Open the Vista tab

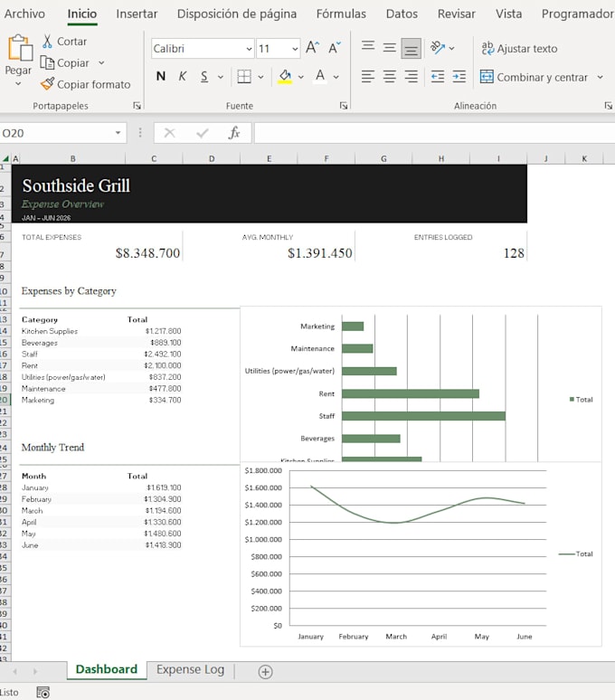pos(508,14)
